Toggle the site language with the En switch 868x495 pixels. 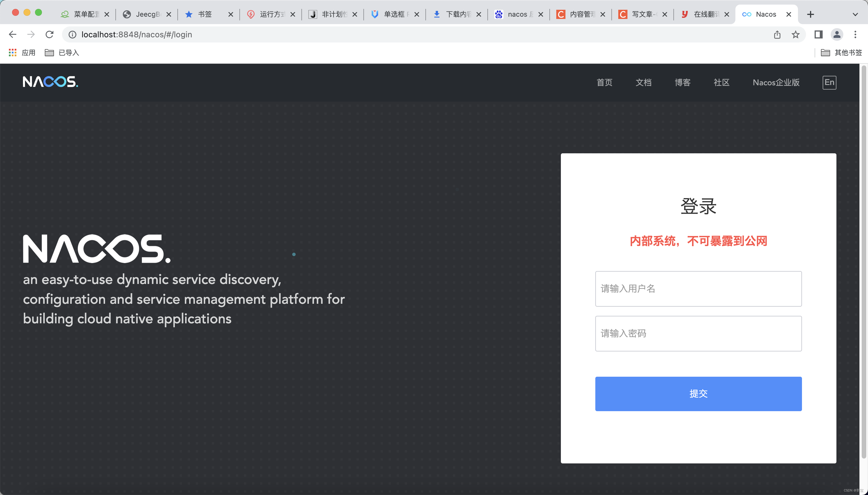pos(829,82)
